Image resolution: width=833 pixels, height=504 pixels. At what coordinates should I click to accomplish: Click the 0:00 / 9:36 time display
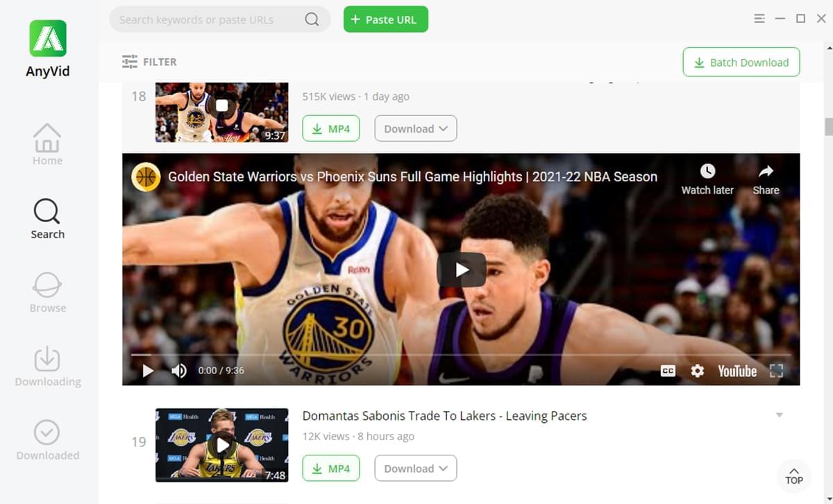221,371
